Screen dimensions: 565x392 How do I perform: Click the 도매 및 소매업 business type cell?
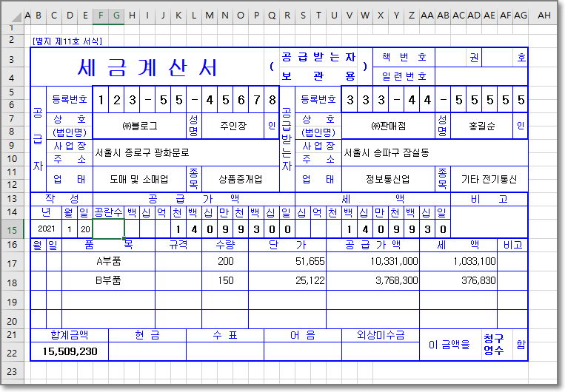click(140, 179)
